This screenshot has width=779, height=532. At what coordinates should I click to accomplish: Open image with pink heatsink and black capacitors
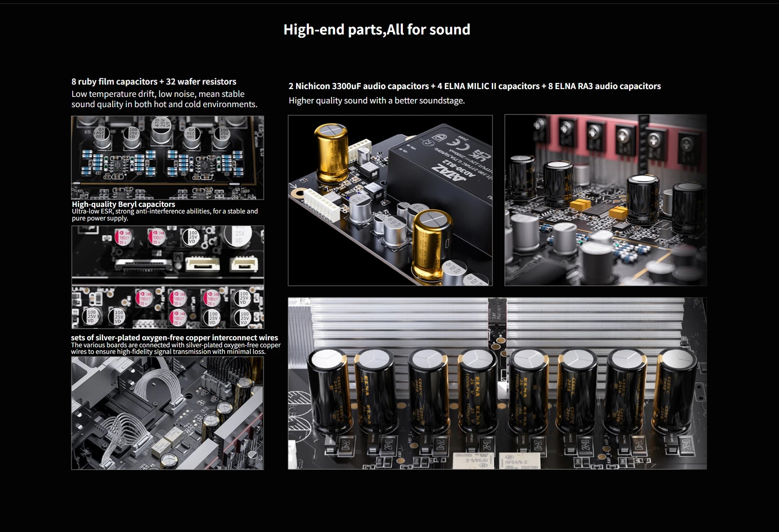(605, 200)
